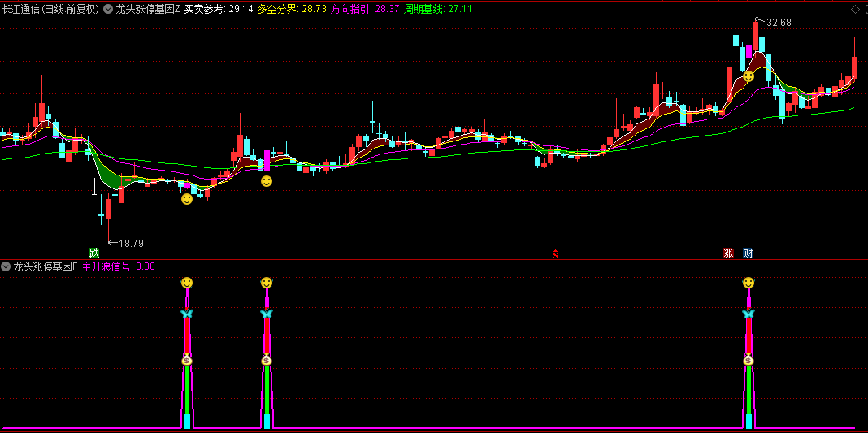Click the 长江通信(日线.前复权) chart title
868x433 pixels.
pyautogui.click(x=50, y=10)
